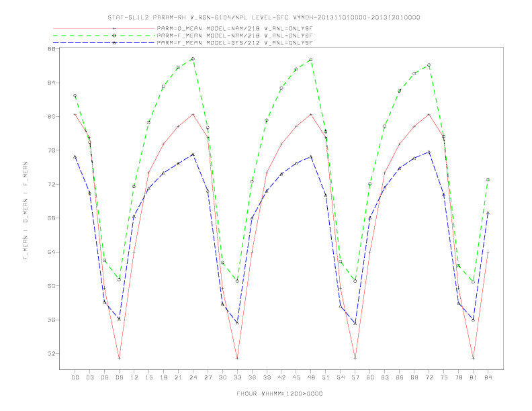This screenshot has width=532, height=411.
Task: Click y-axis tick value 84
Action: [51, 83]
